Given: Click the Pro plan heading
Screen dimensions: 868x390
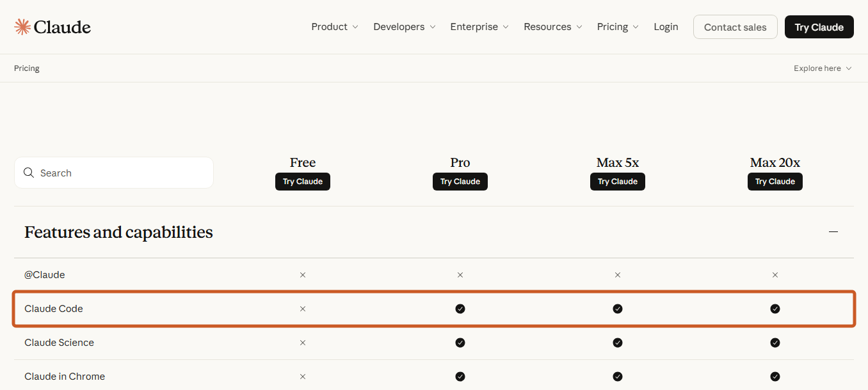Looking at the screenshot, I should (460, 162).
